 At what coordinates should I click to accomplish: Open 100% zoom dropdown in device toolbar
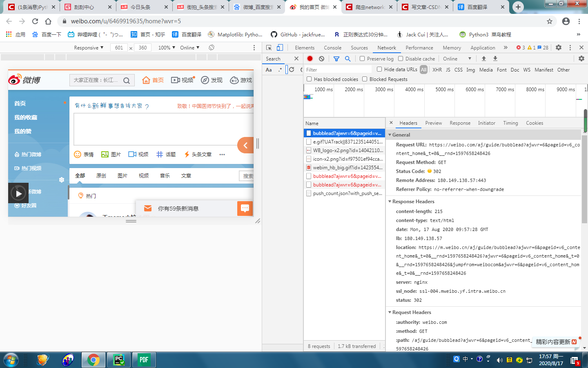pos(167,47)
